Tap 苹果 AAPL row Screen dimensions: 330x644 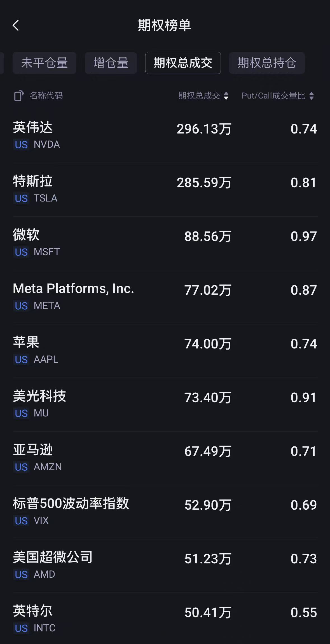point(165,350)
